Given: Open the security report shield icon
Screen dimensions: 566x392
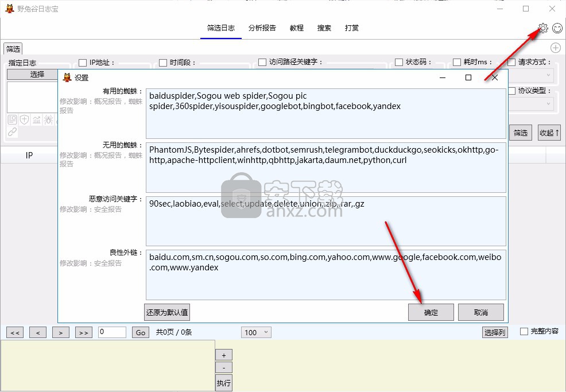Looking at the screenshot, I should (24, 120).
